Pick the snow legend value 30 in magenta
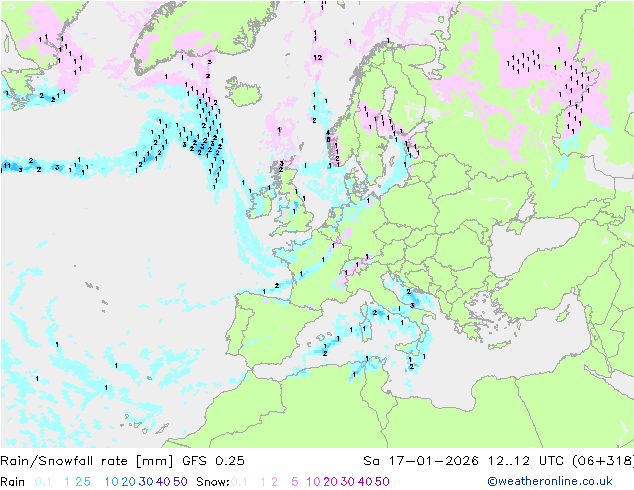 pos(348,482)
